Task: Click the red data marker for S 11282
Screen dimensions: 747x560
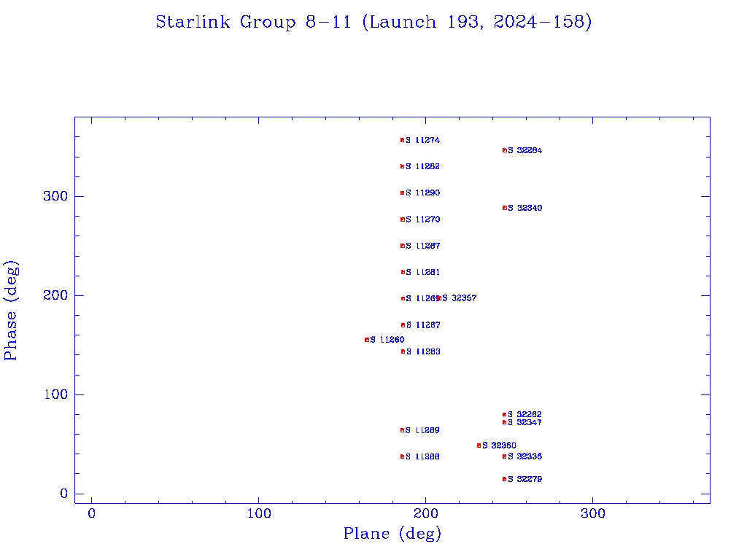Action: [x=403, y=167]
